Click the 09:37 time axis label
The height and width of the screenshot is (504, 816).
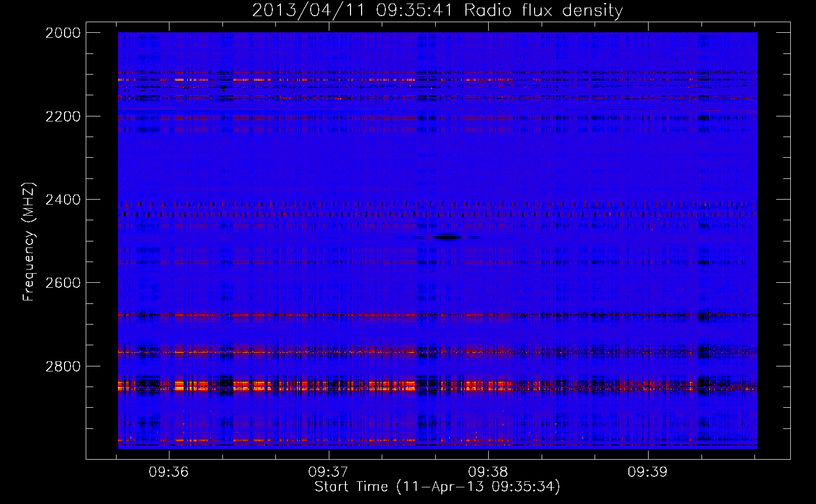[328, 472]
